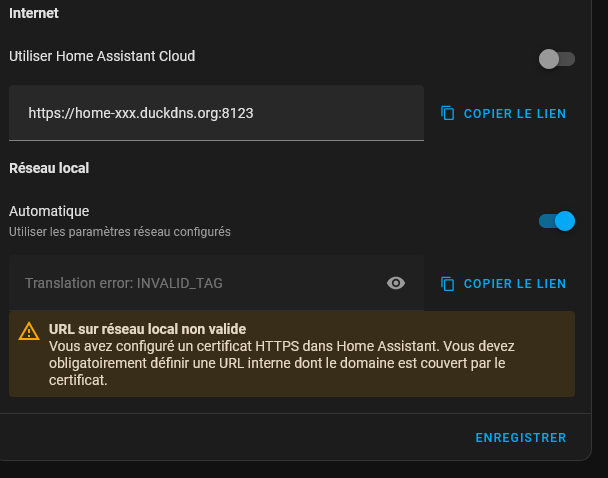Click the Internet section heading

34,14
